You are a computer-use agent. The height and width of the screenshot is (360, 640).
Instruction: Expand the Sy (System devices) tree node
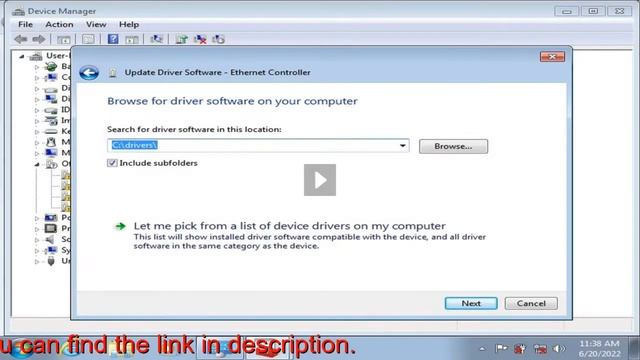[37, 250]
